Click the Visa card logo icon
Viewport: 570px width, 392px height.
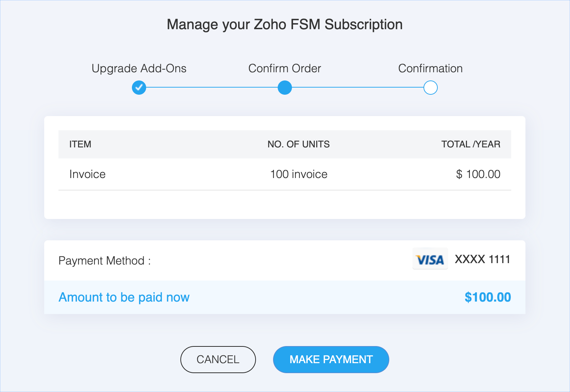click(x=430, y=259)
